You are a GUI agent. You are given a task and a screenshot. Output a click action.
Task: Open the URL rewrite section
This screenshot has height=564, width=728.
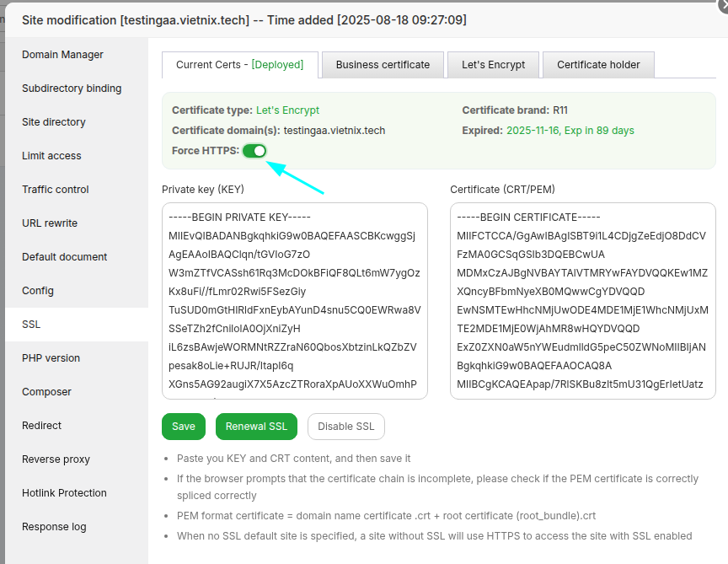tap(50, 223)
